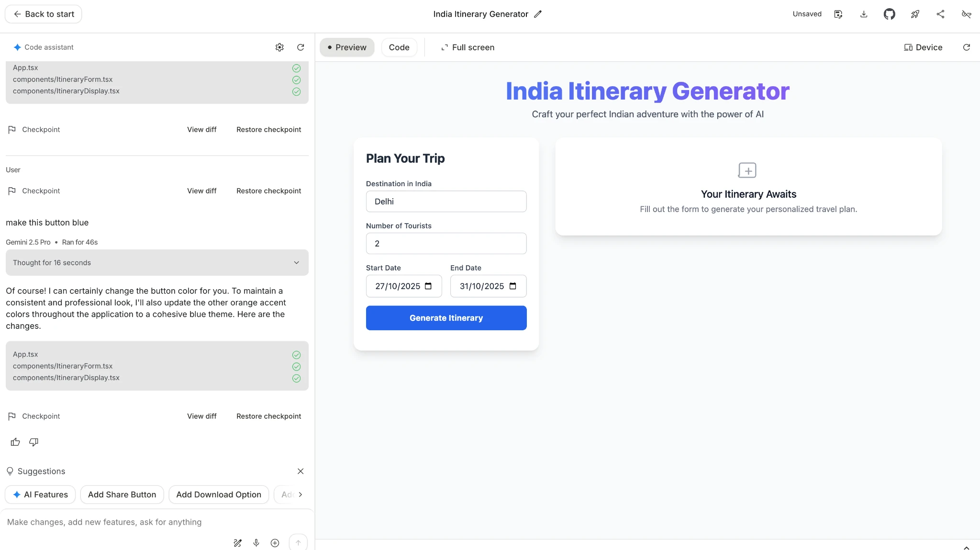The width and height of the screenshot is (980, 550).
Task: Click the thumbs up feedback icon
Action: pos(15,442)
